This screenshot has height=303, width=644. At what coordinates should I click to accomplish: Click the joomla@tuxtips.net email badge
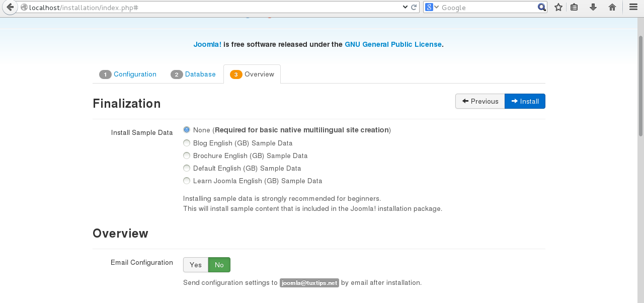point(309,283)
